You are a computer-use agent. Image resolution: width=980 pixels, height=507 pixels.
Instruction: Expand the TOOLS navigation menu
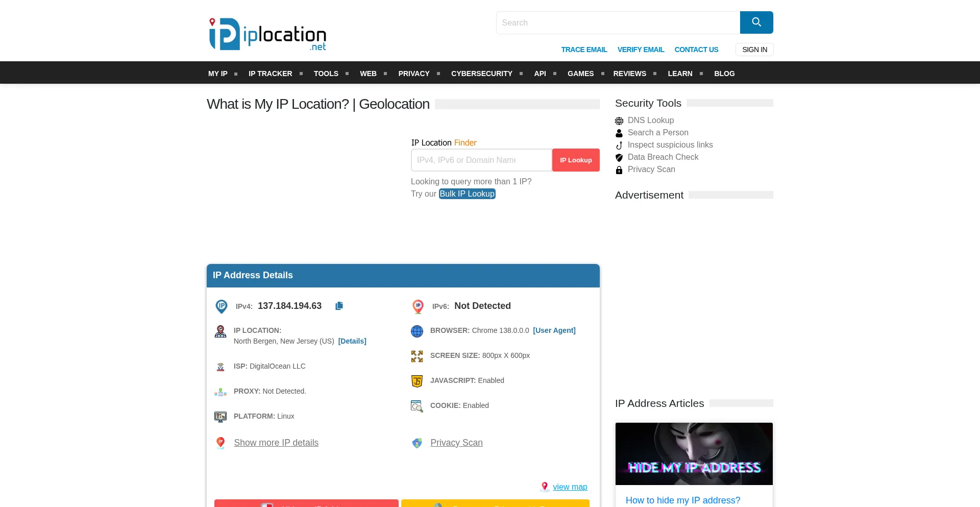coord(326,74)
